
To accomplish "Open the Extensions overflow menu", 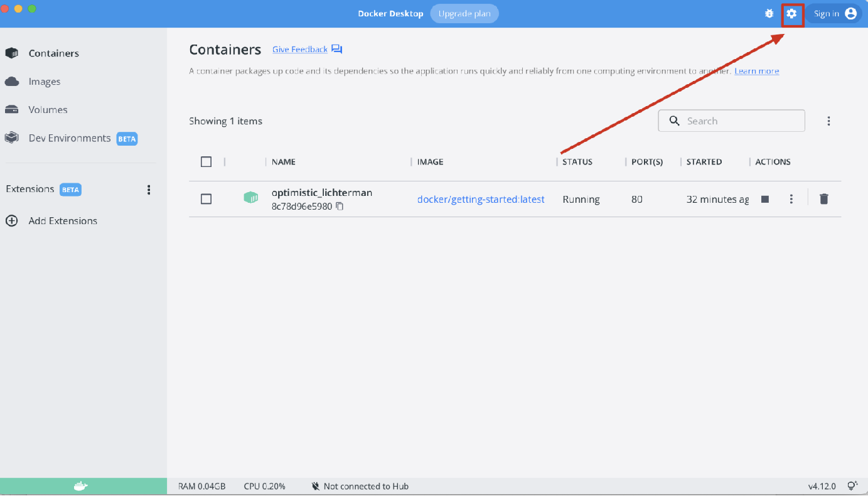I will pos(149,189).
